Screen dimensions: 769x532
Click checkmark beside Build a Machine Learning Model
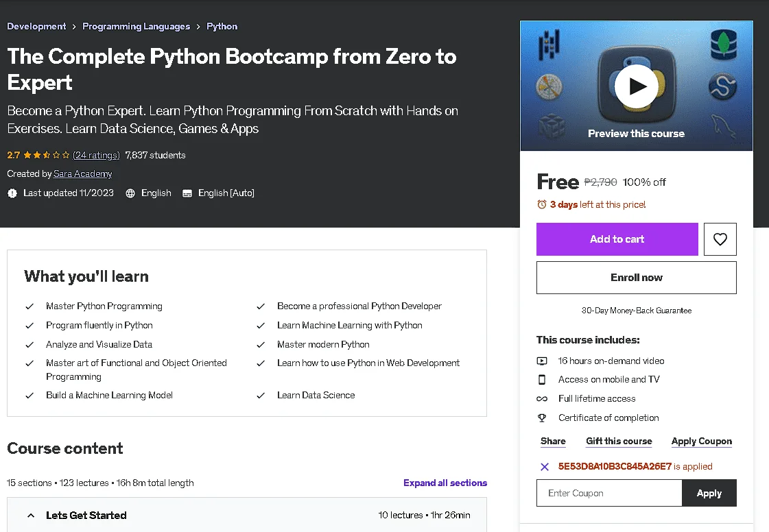(x=29, y=395)
